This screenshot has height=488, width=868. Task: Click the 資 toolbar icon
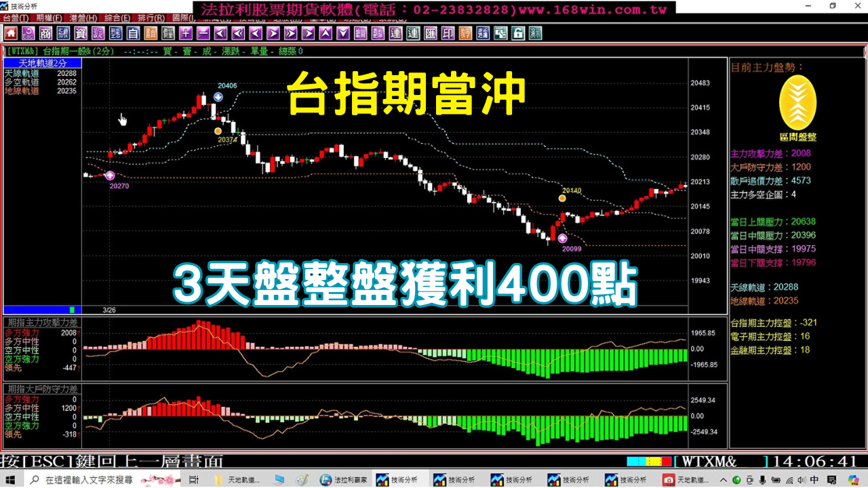coord(81,33)
